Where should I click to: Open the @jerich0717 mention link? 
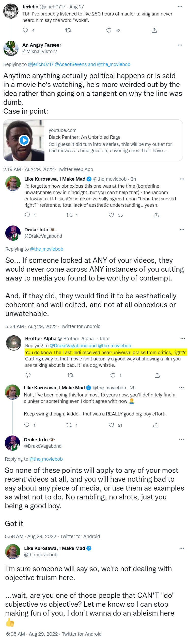41,64
